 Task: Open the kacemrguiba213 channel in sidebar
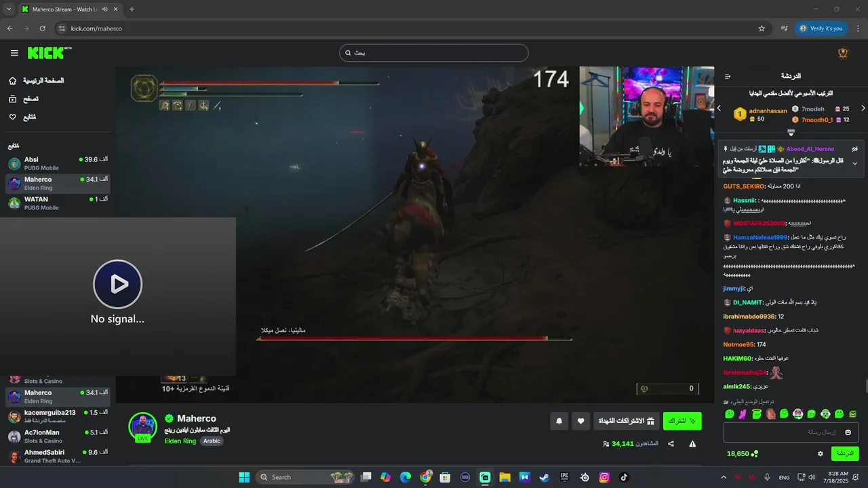[58, 416]
